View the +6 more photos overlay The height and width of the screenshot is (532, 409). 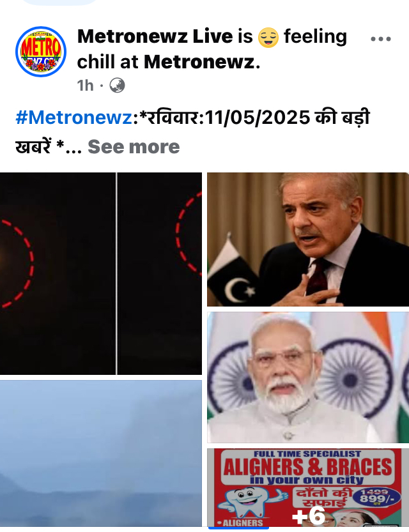[x=309, y=516]
